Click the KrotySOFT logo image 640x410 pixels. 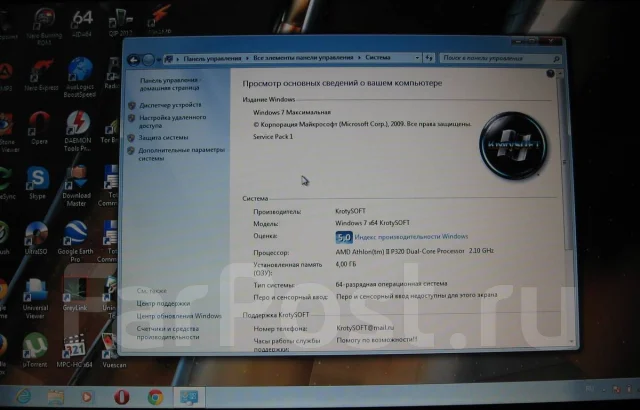(514, 145)
